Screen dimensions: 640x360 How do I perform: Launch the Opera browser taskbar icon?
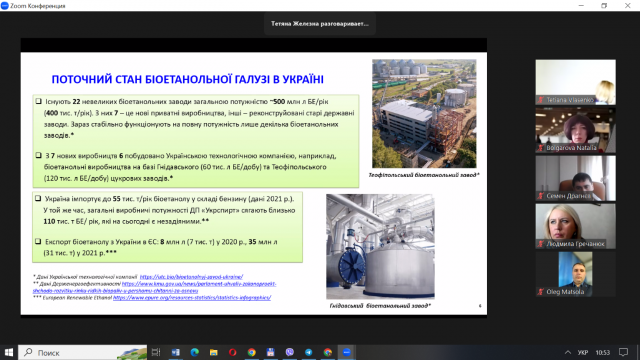[233, 352]
